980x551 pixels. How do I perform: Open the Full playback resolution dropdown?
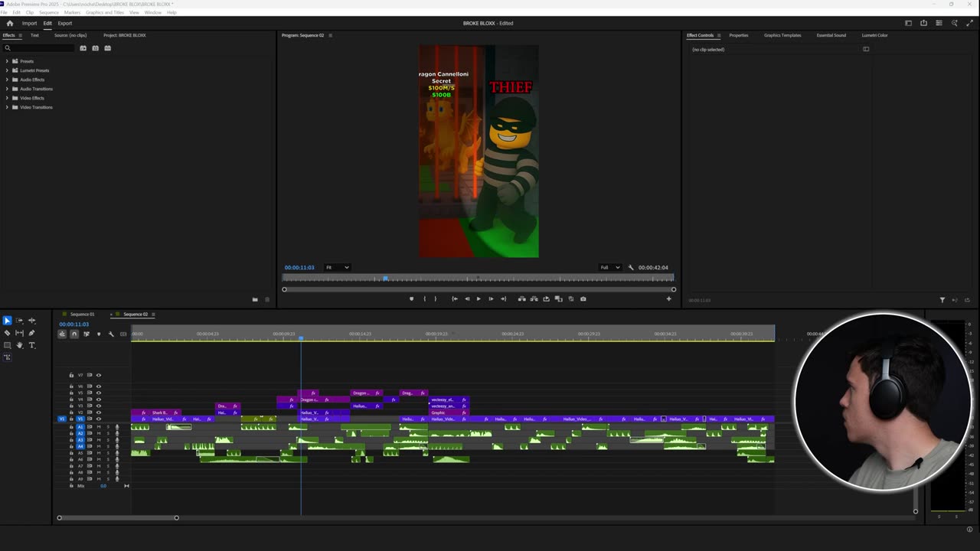[610, 268]
